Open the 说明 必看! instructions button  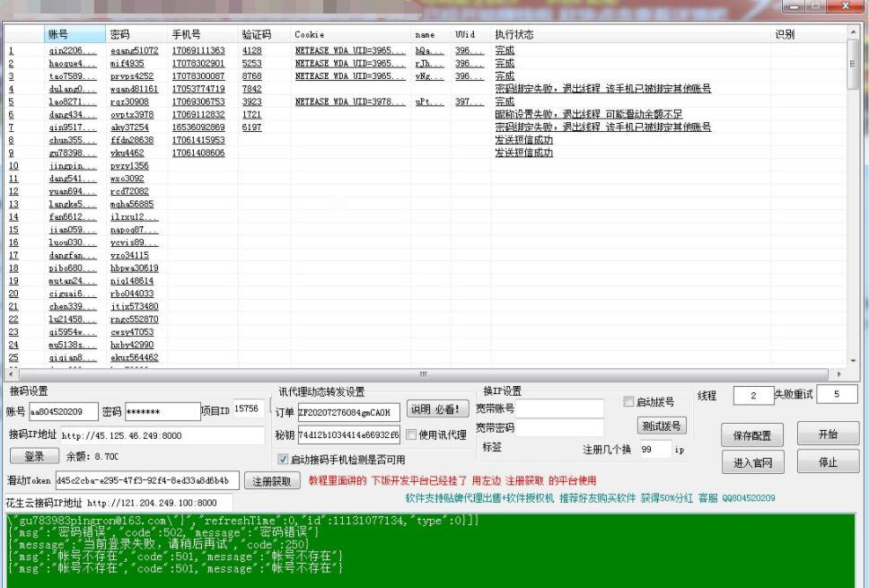(438, 409)
